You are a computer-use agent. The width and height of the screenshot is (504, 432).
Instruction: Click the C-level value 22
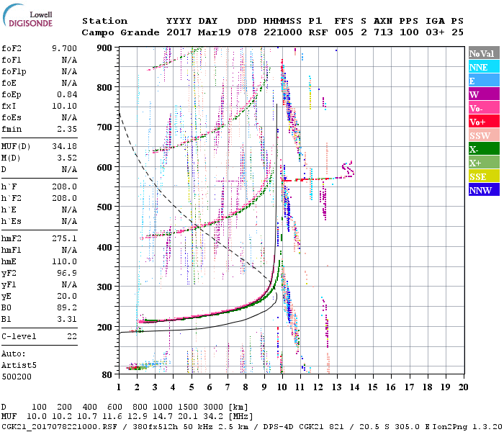coord(72,336)
